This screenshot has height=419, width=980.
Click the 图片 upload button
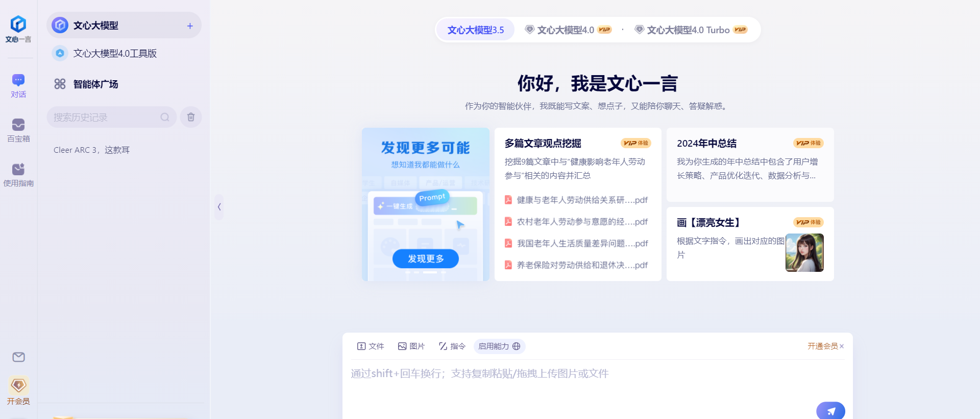[411, 346]
